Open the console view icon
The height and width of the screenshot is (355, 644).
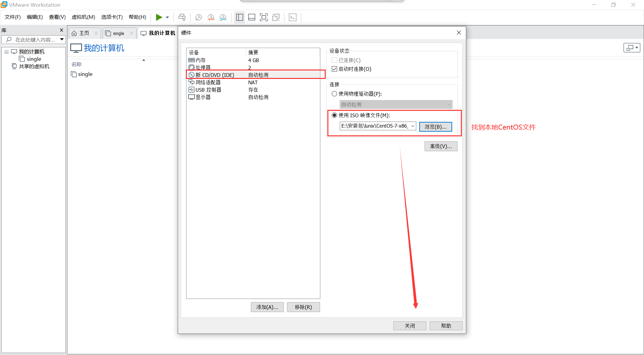[292, 17]
